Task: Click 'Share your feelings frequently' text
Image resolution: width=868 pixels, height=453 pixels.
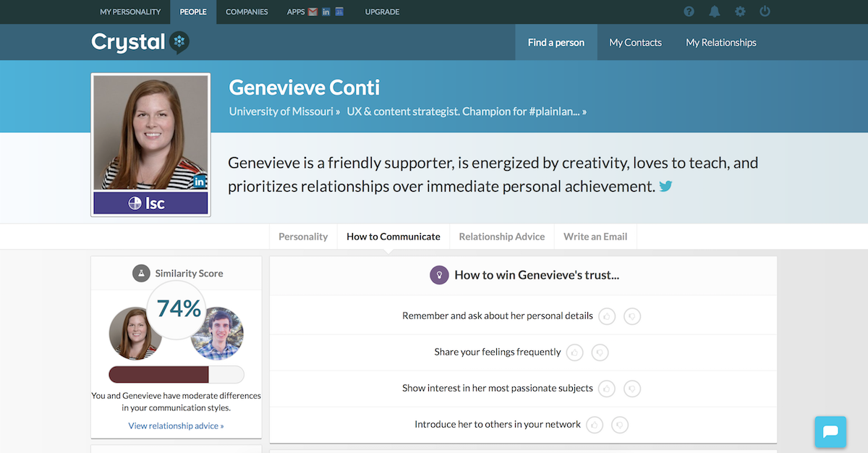Action: point(498,352)
